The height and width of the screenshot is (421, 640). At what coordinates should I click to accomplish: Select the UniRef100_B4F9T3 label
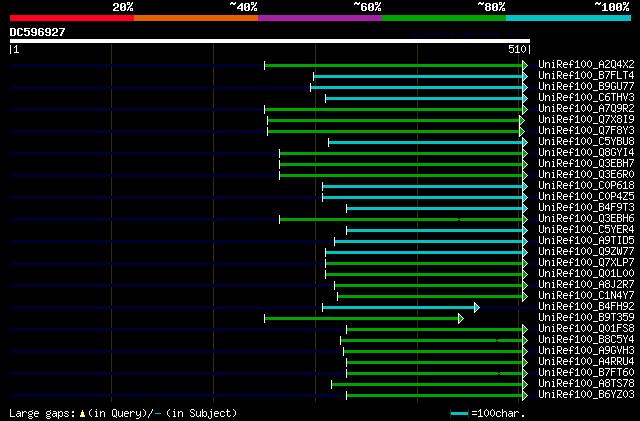point(586,208)
